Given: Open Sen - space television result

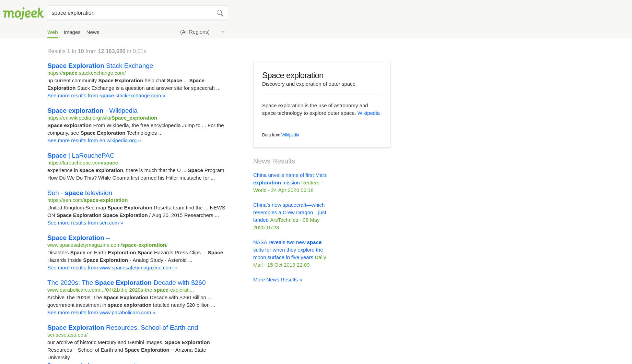Looking at the screenshot, I should 80,193.
